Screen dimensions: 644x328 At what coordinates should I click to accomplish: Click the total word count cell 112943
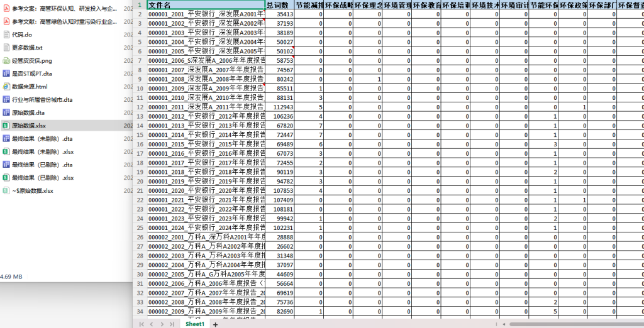[280, 107]
